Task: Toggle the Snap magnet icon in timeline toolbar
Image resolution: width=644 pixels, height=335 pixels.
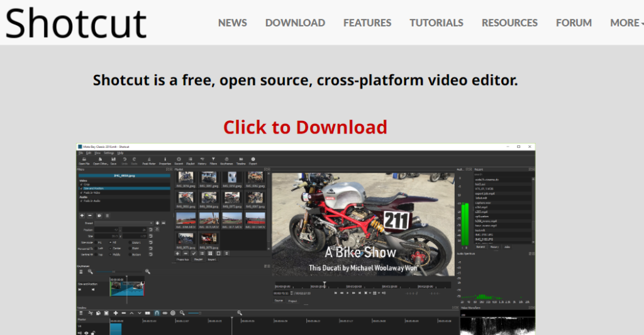Action: pyautogui.click(x=157, y=313)
